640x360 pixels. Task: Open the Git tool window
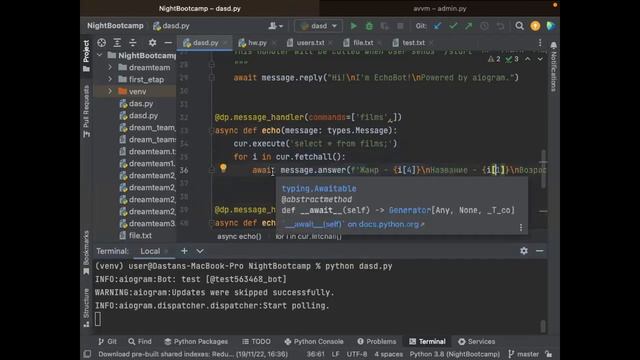tap(107, 341)
